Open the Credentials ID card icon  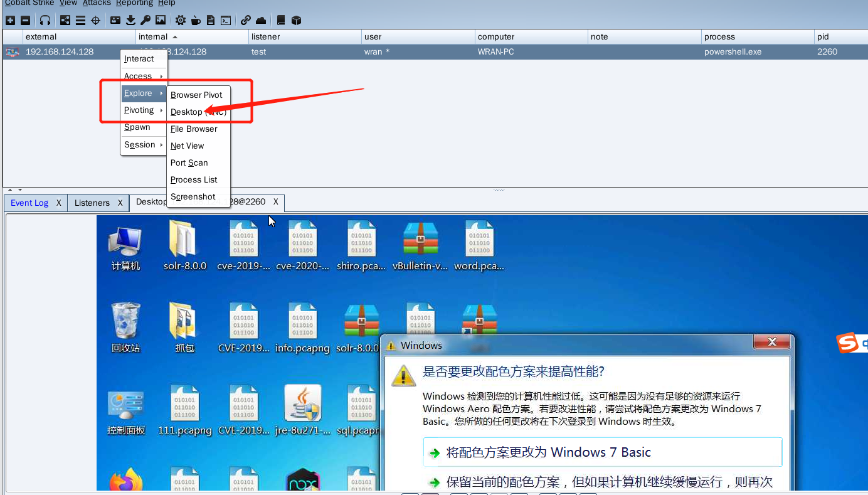[115, 20]
